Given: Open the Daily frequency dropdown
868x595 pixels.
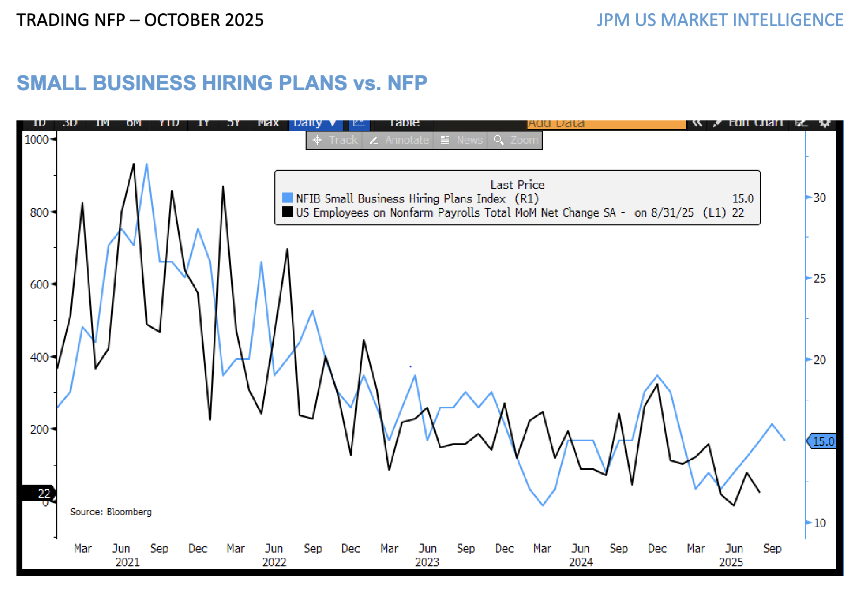Looking at the screenshot, I should pos(315,124).
